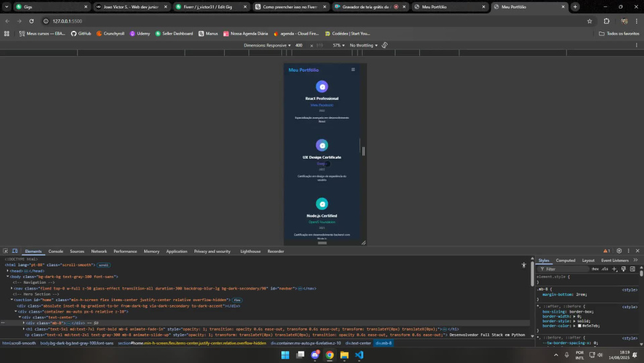Show more Styles pane tabs chevron
This screenshot has width=644, height=363.
(636, 260)
